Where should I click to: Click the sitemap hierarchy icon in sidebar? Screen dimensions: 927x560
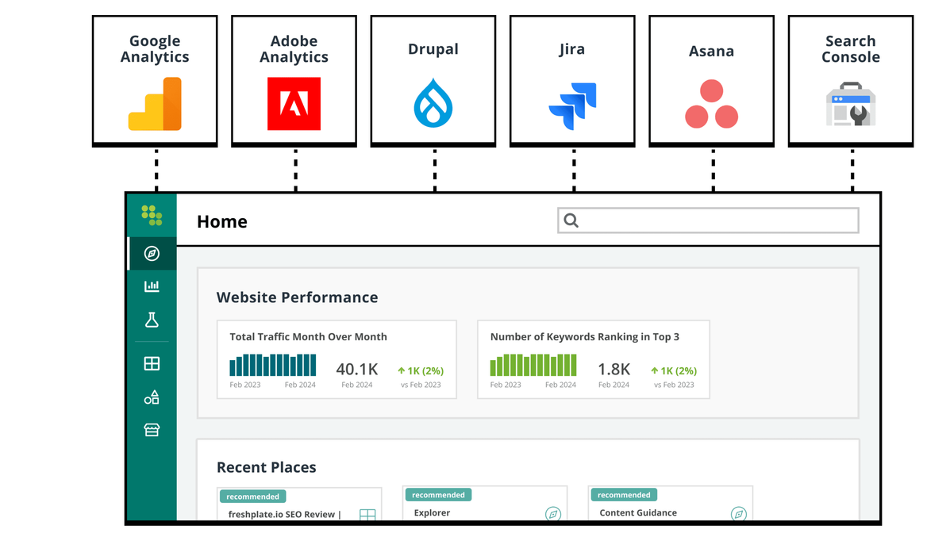click(152, 397)
